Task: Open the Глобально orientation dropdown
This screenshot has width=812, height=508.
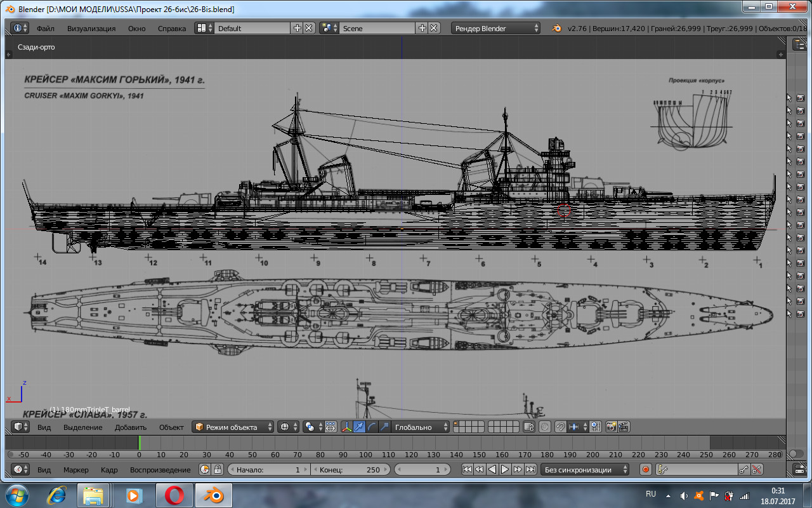Action: pos(421,427)
